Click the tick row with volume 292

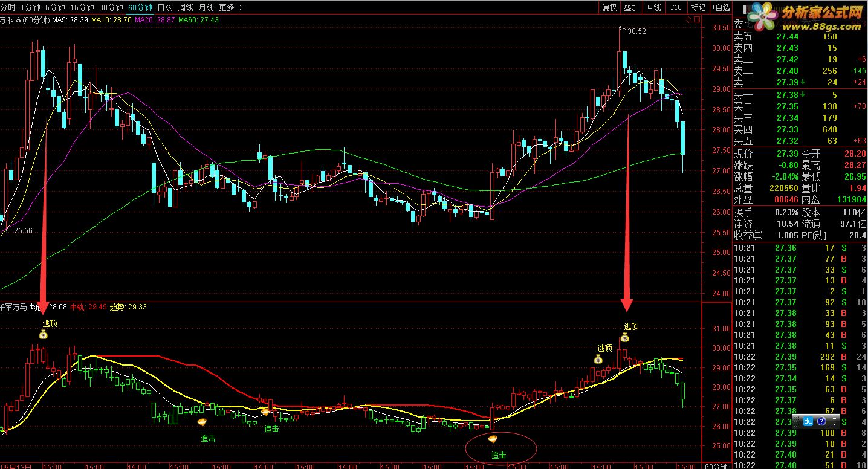coord(800,357)
